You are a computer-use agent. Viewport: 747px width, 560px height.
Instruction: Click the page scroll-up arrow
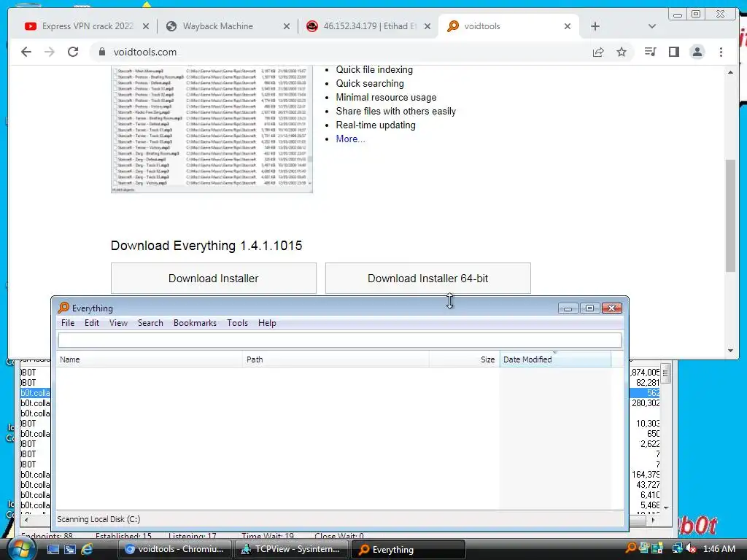tap(730, 72)
